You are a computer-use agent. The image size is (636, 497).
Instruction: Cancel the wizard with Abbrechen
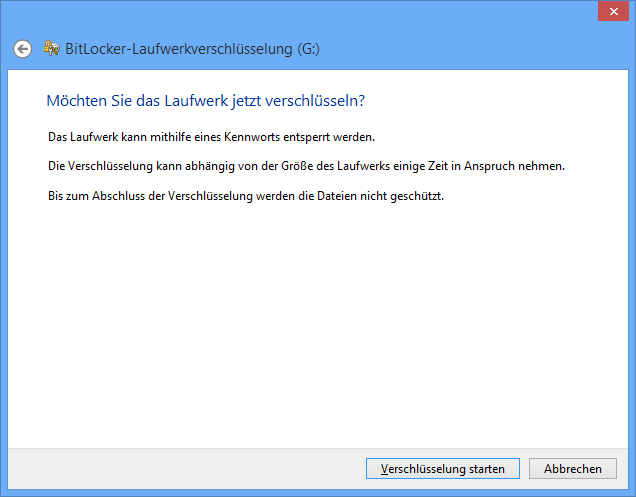(x=573, y=469)
